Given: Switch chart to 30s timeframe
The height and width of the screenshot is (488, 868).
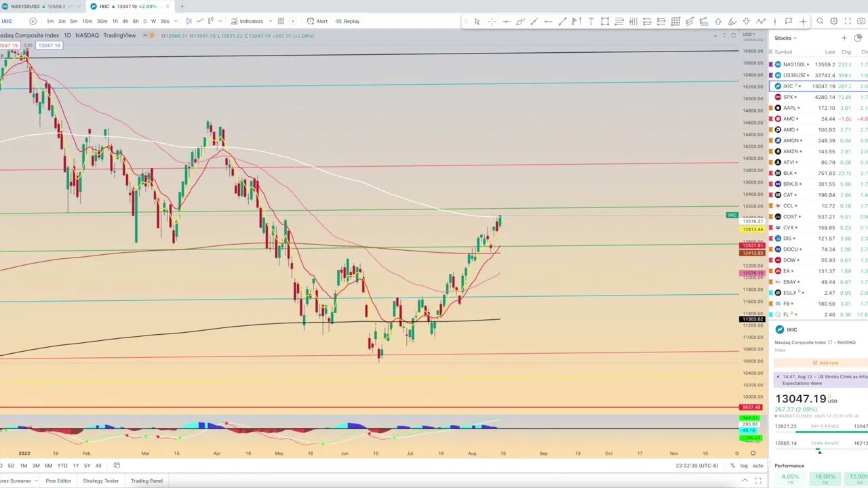Looking at the screenshot, I should click(x=165, y=21).
